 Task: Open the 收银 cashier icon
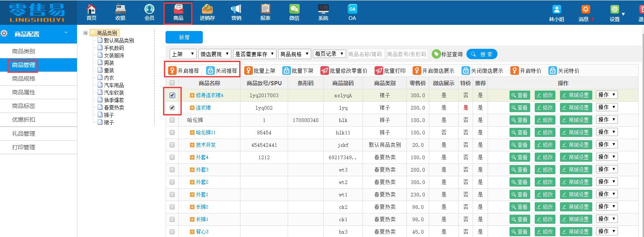120,10
